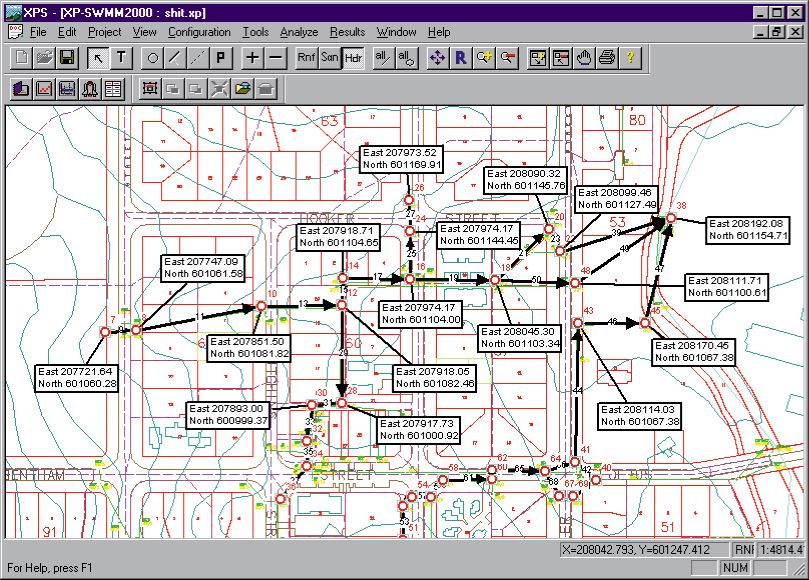Open the File menu
The width and height of the screenshot is (809, 580).
pos(38,32)
